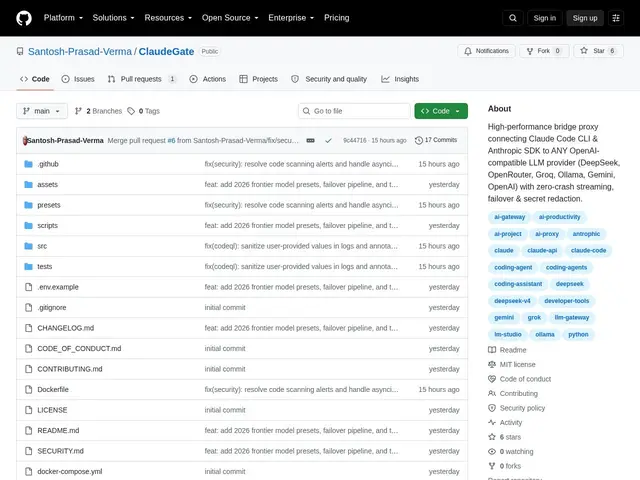
Task: Open the CONTRIBUTING.md file
Action: point(70,369)
